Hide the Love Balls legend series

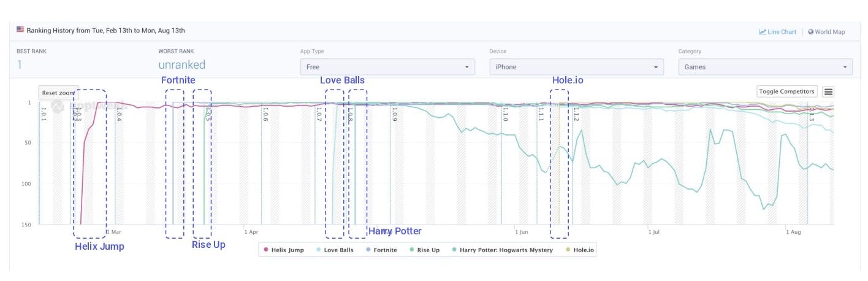click(x=334, y=250)
